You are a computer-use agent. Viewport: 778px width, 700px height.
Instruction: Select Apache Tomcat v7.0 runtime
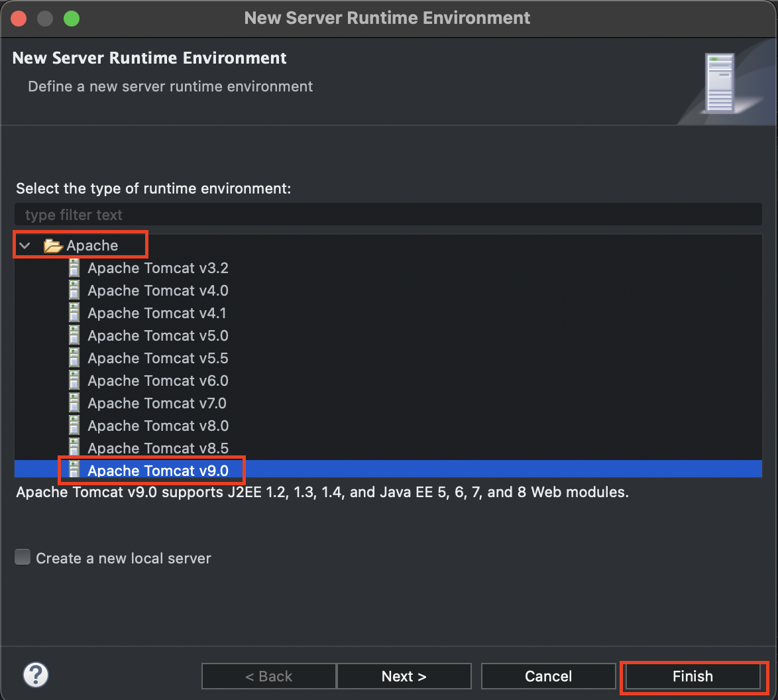click(157, 403)
